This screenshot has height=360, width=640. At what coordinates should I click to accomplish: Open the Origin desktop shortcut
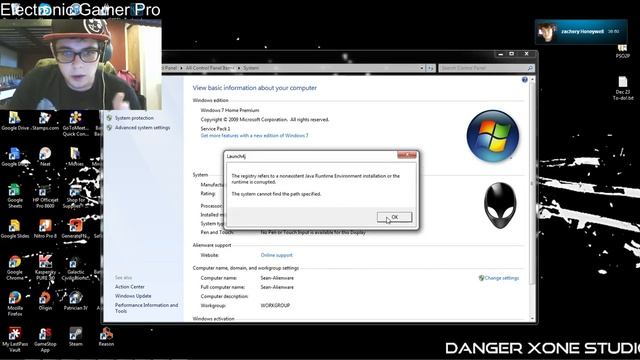pos(45,301)
